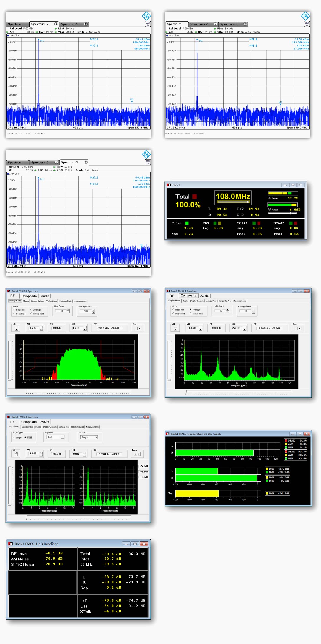Click HR stepper showing 1 kHz
The width and height of the screenshot is (321, 644).
pos(85,328)
